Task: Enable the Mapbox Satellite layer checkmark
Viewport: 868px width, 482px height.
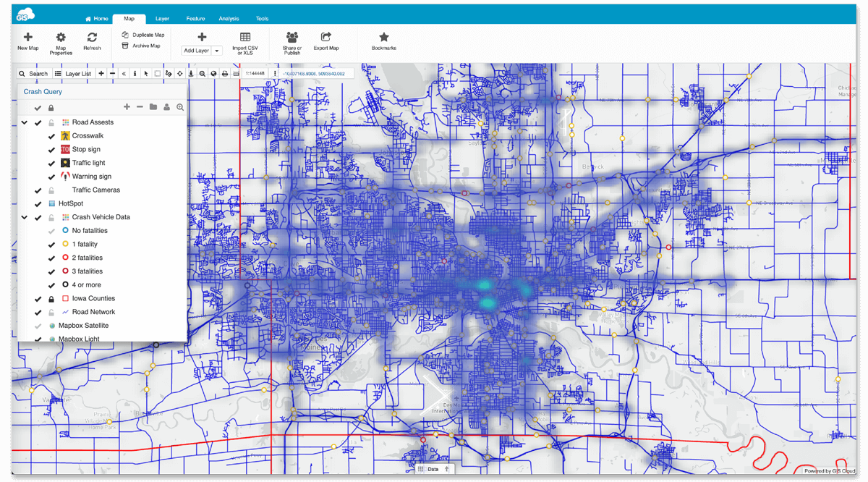Action: (x=38, y=326)
